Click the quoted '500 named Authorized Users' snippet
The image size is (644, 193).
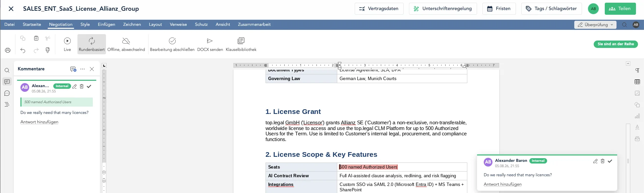click(x=57, y=102)
